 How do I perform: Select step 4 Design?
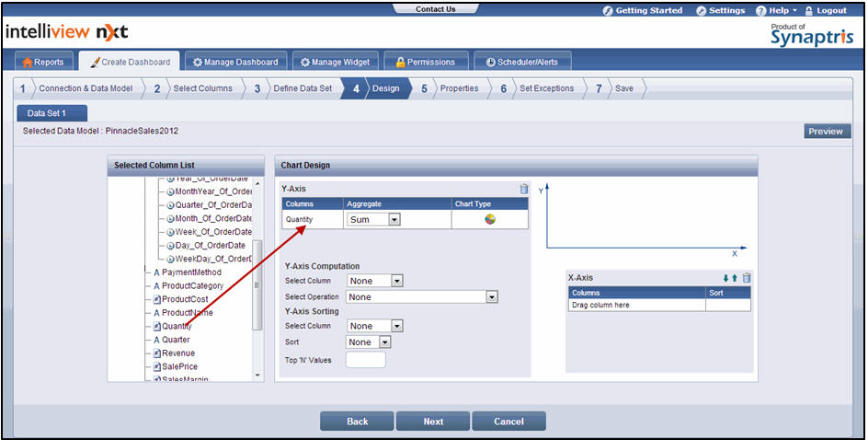click(377, 88)
